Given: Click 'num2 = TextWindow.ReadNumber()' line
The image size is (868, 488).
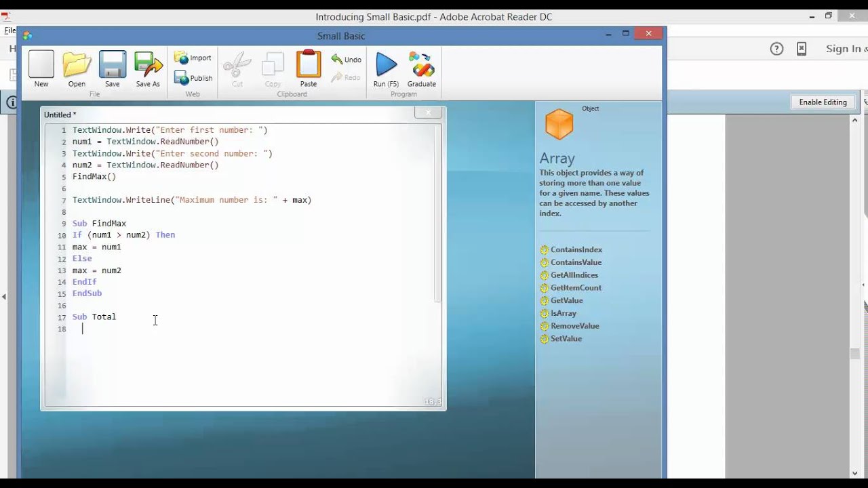Looking at the screenshot, I should click(x=146, y=165).
